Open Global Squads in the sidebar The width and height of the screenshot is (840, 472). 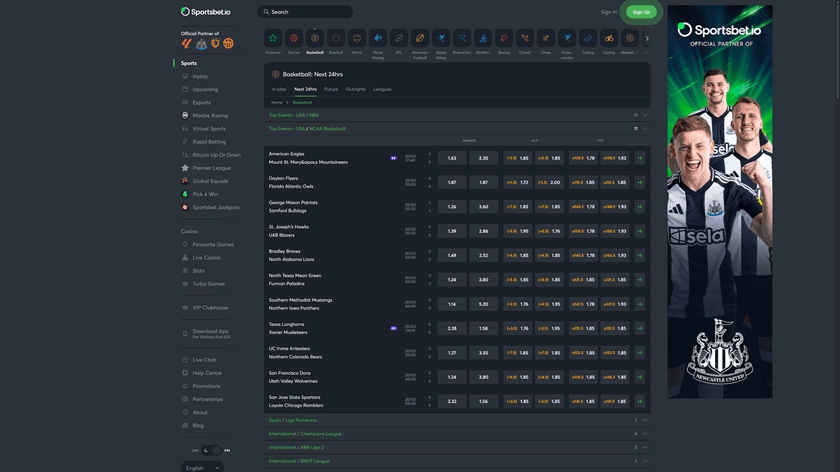210,181
